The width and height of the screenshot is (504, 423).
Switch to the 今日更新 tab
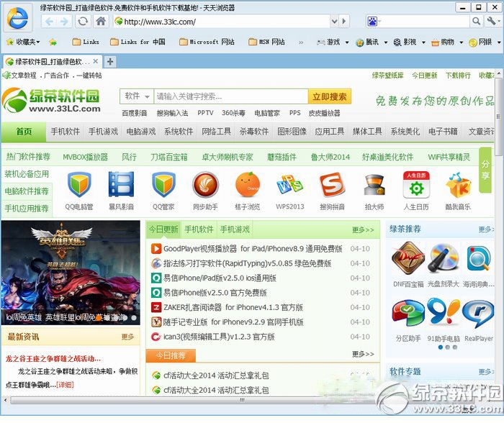163,229
